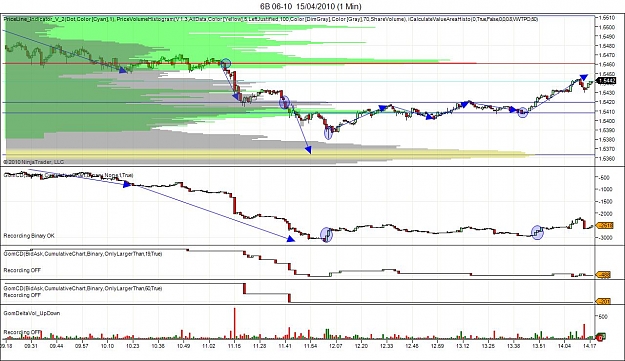Click the 1.6490 price axis label
625x361 pixels.
pyautogui.click(x=607, y=37)
